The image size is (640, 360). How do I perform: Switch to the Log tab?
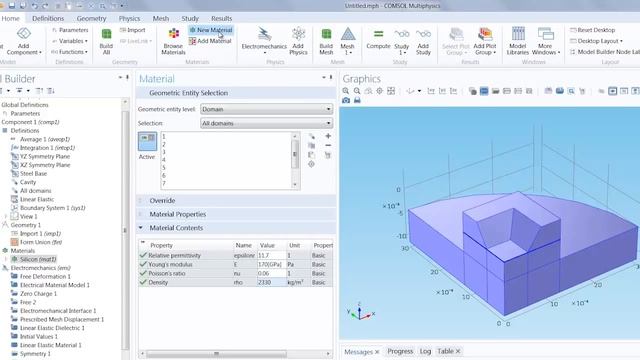(425, 351)
